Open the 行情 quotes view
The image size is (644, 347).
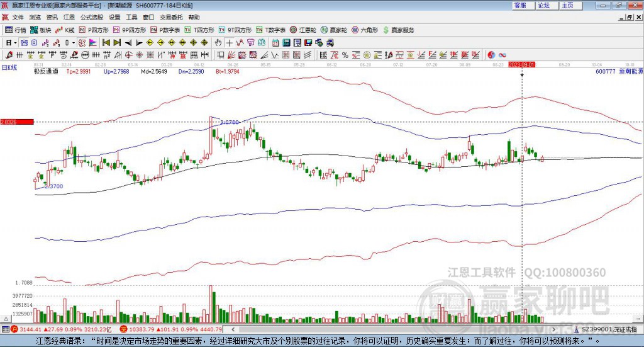pos(15,30)
